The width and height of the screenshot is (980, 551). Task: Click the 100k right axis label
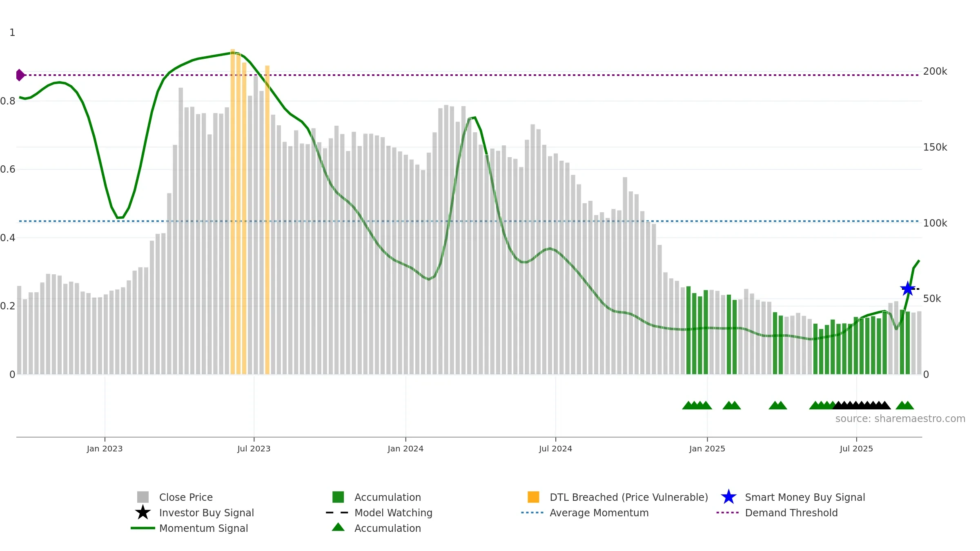935,223
